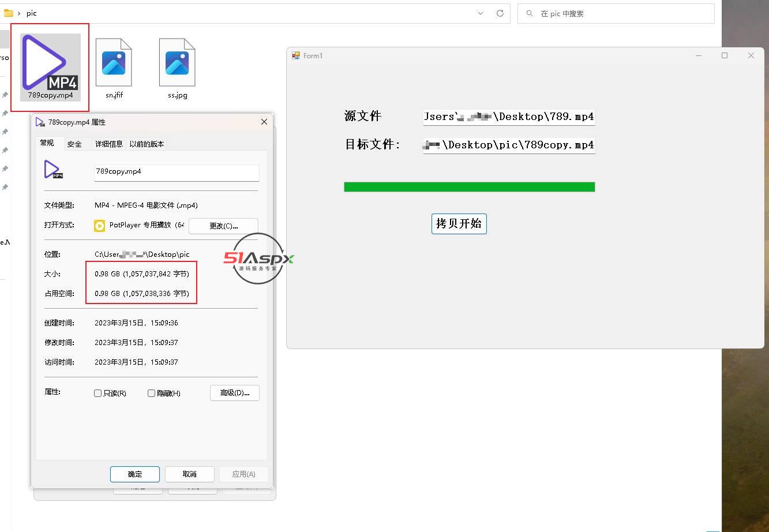769x532 pixels.
Task: Click the 访问时间 date value
Action: pyautogui.click(x=136, y=362)
